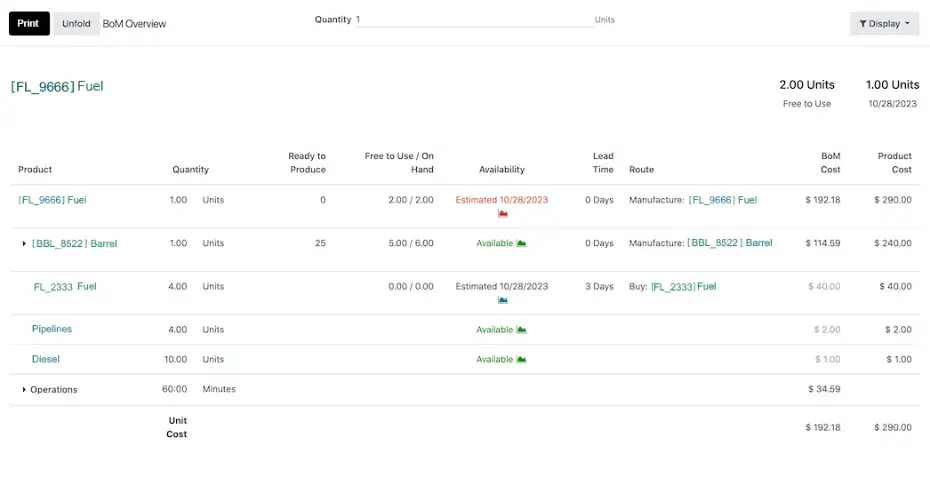Screen dimensions: 930x477
Task: Open the Display filter dropdown
Action: (x=884, y=23)
